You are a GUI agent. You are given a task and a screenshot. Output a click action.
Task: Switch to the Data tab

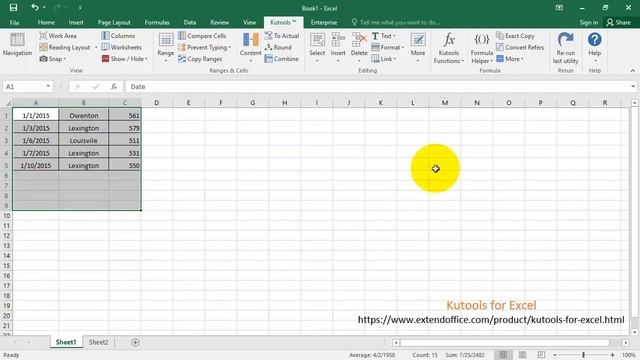tap(190, 22)
